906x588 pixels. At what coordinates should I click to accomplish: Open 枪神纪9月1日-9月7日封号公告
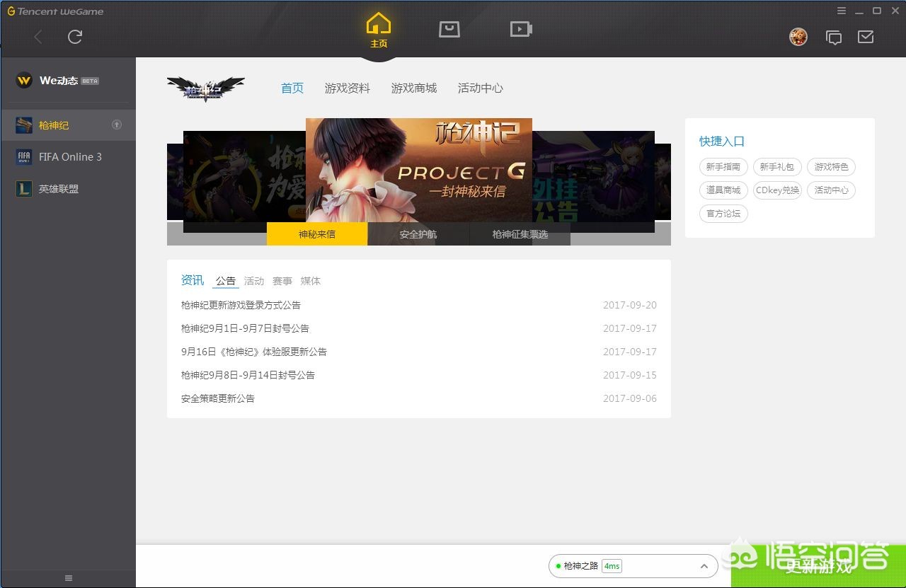(x=245, y=328)
